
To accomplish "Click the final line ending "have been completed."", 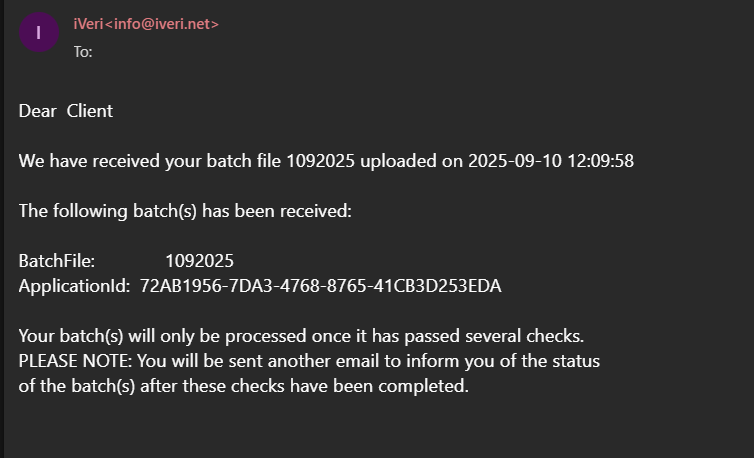I will pyautogui.click(x=243, y=386).
